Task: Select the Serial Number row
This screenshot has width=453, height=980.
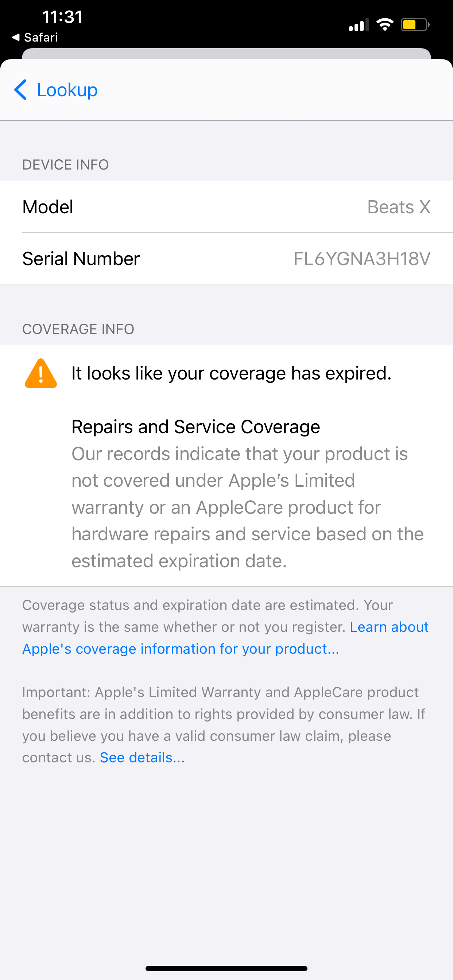Action: coord(226,258)
